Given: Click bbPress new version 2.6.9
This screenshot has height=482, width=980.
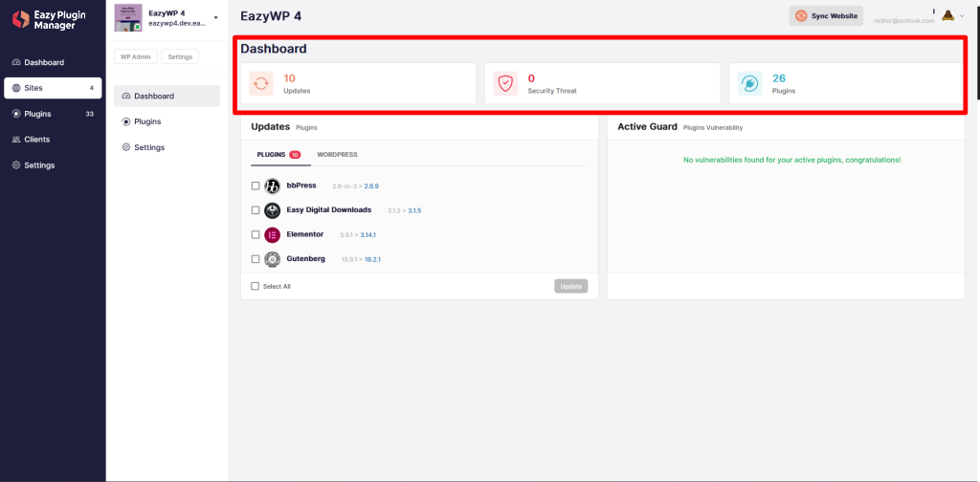Looking at the screenshot, I should point(372,186).
